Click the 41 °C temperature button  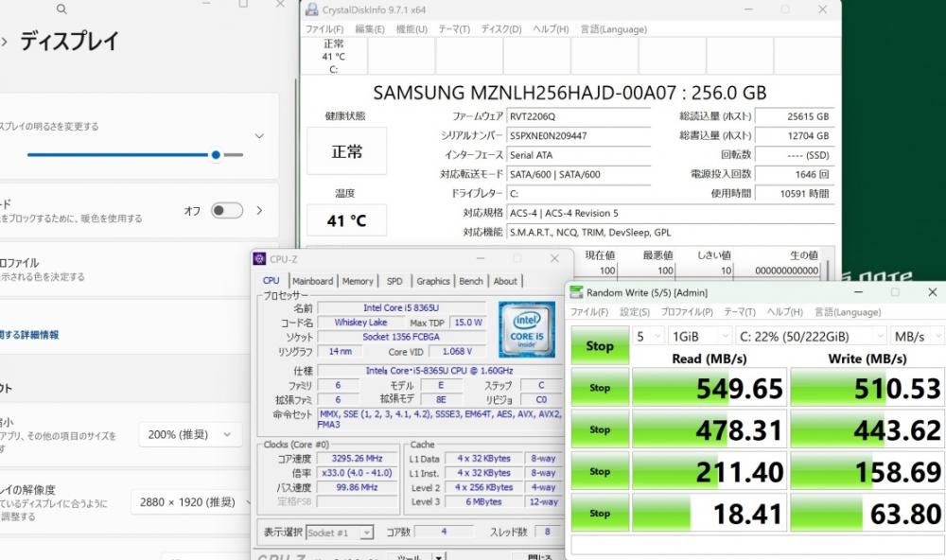346,220
